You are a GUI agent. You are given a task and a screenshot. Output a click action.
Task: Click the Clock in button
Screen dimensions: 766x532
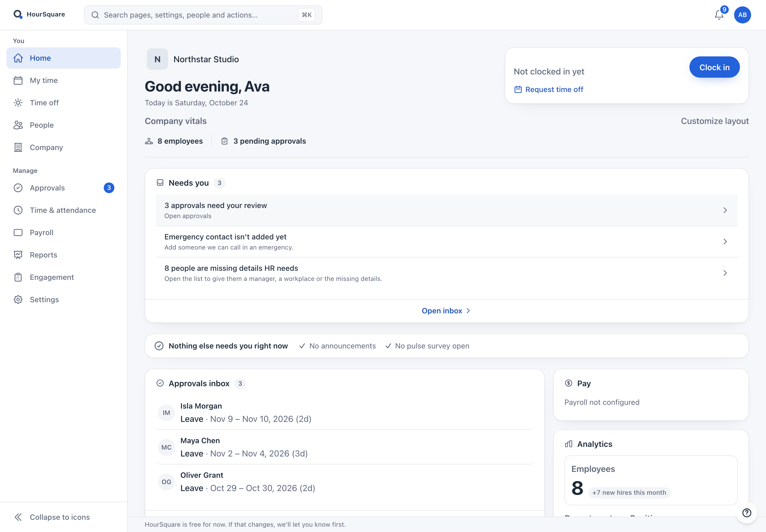click(x=714, y=67)
